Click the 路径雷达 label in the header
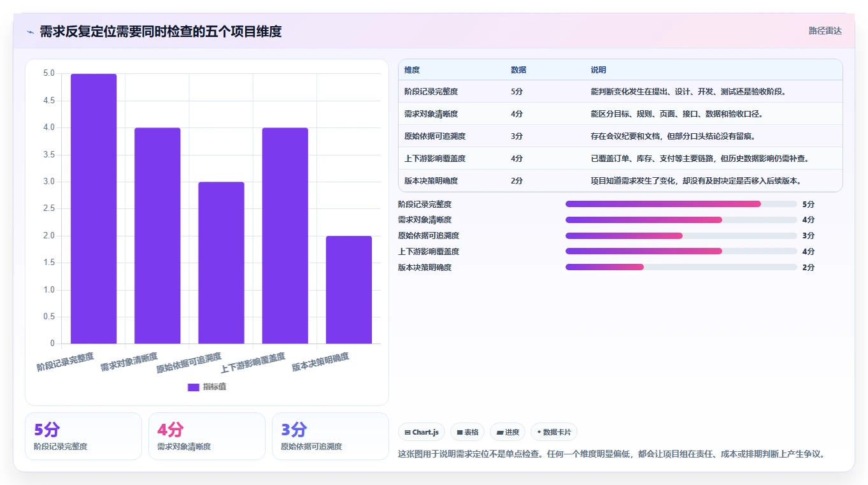This screenshot has width=868, height=485. tap(825, 31)
